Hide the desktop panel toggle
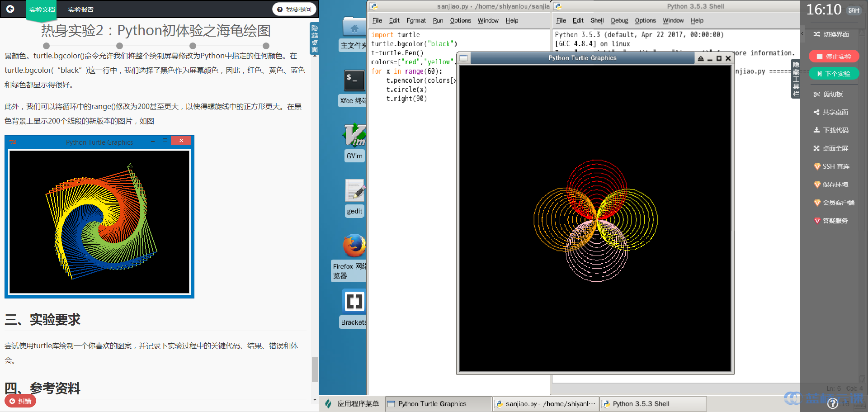Viewport: 868px width, 412px height. click(x=315, y=39)
